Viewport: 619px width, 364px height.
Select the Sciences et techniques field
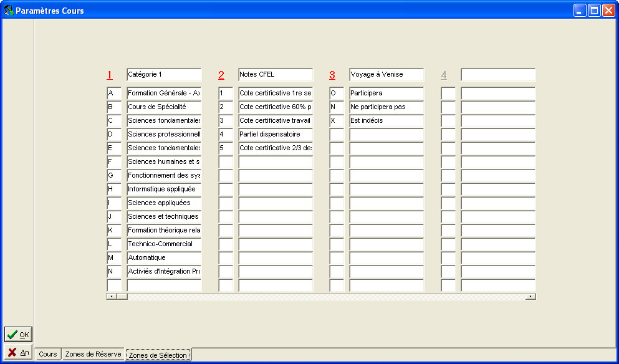click(x=164, y=217)
